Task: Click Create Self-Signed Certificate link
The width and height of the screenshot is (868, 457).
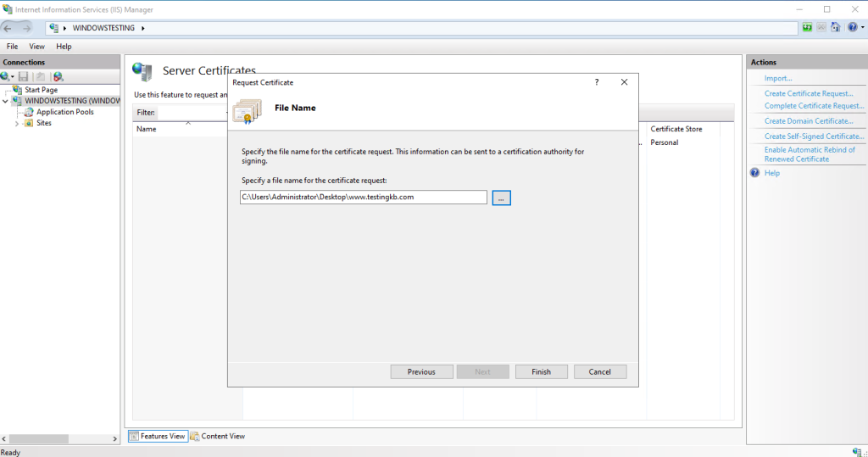Action: (x=814, y=136)
